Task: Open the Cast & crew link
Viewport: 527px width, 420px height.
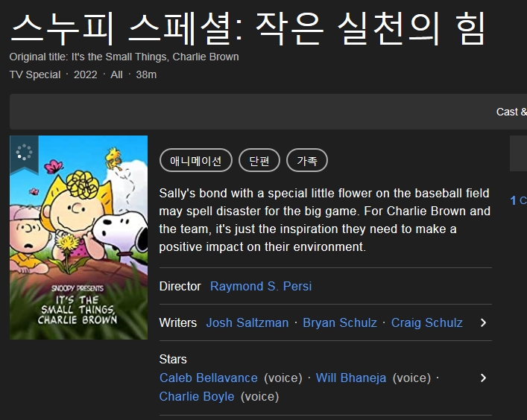Action: pos(511,112)
